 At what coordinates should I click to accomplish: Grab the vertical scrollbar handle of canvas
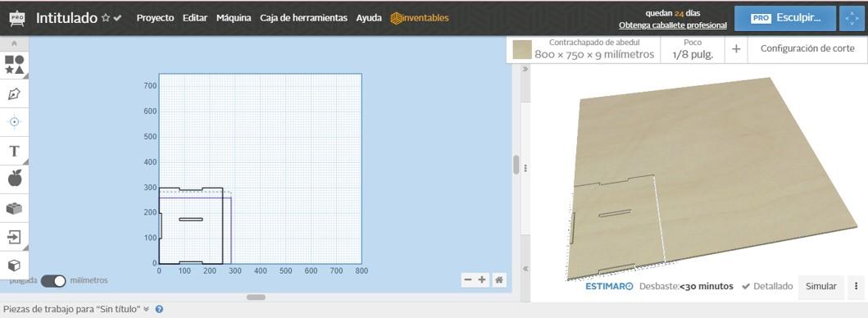coord(516,165)
